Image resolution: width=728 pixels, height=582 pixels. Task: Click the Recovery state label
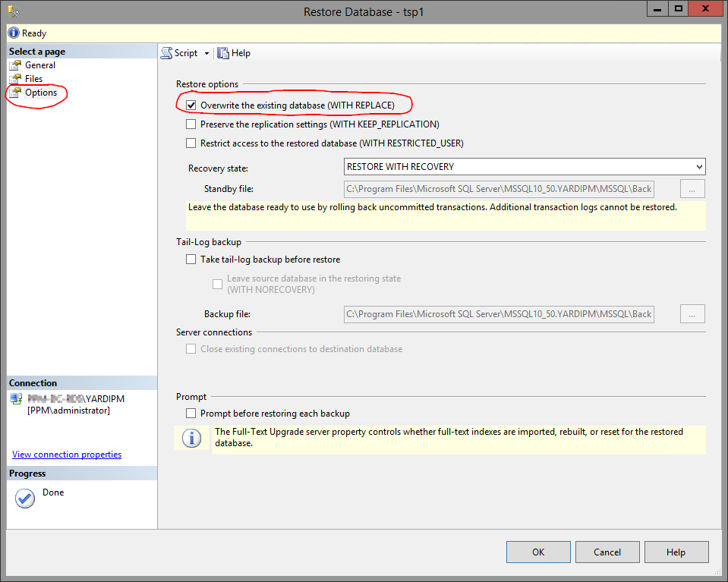pos(218,168)
